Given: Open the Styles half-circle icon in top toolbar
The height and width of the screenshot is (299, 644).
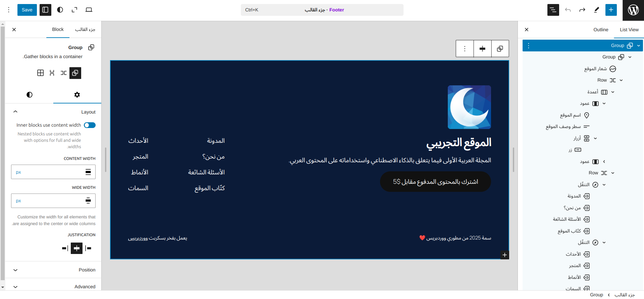Looking at the screenshot, I should pyautogui.click(x=60, y=10).
